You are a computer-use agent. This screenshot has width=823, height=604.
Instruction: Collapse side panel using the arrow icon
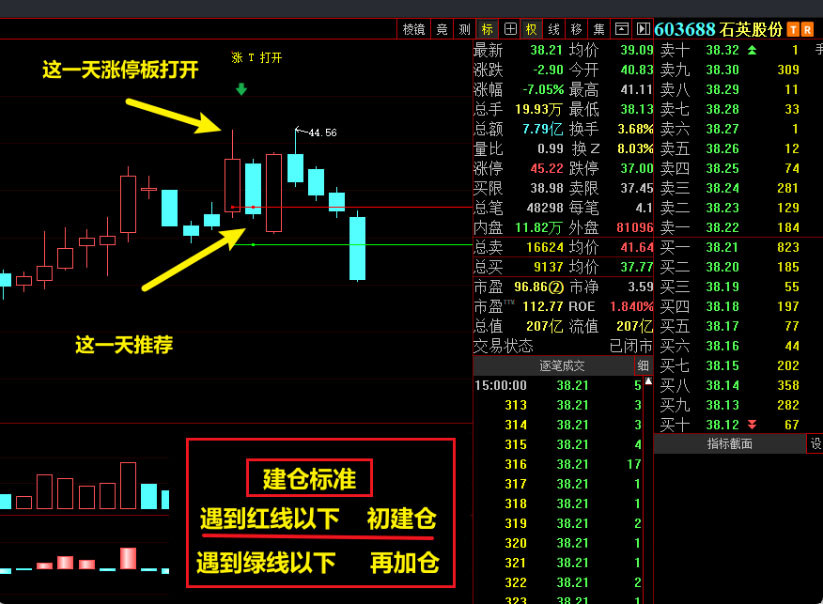pyautogui.click(x=642, y=29)
